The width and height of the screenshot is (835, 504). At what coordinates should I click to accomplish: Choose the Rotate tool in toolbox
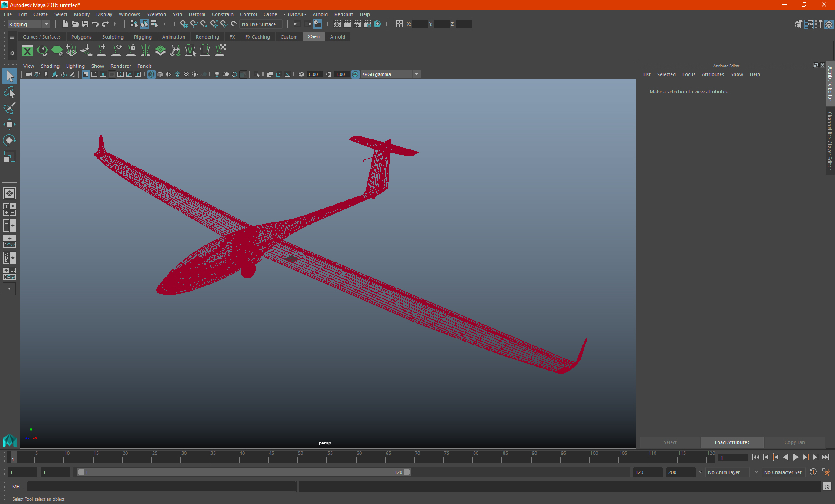coord(9,140)
